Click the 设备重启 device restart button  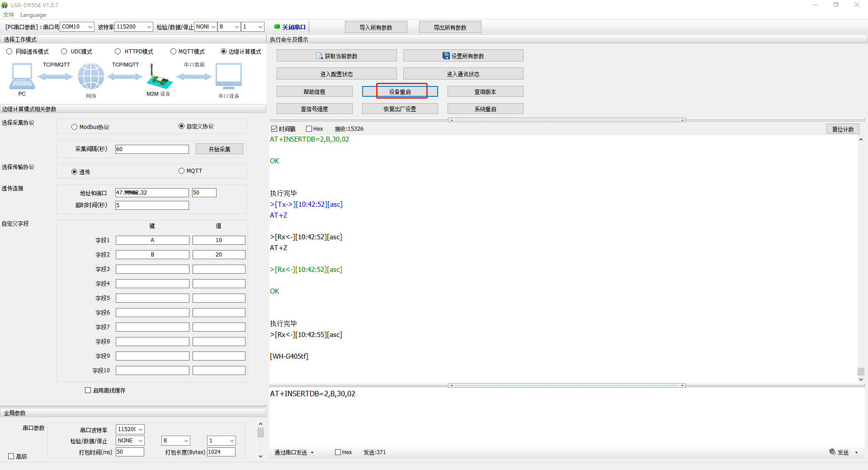400,92
